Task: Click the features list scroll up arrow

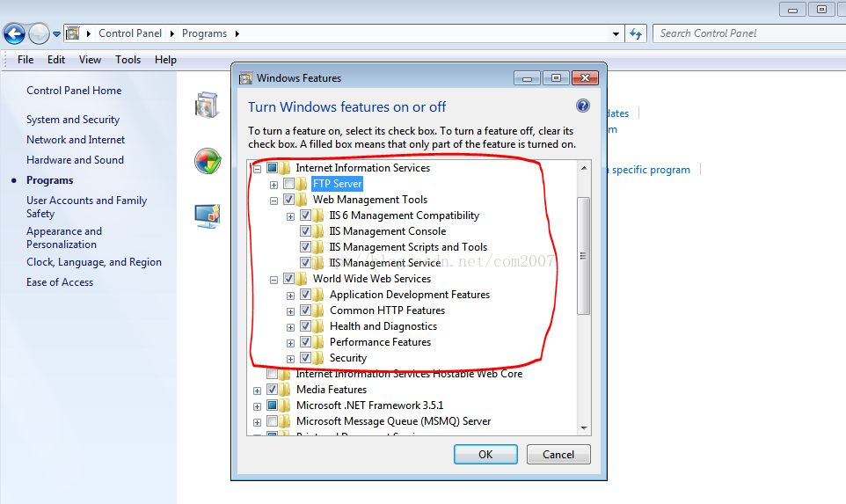Action: (x=584, y=168)
